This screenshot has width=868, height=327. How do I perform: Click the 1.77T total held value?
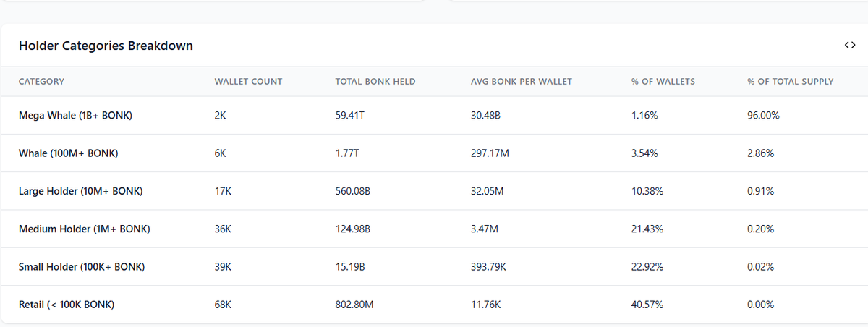click(348, 153)
